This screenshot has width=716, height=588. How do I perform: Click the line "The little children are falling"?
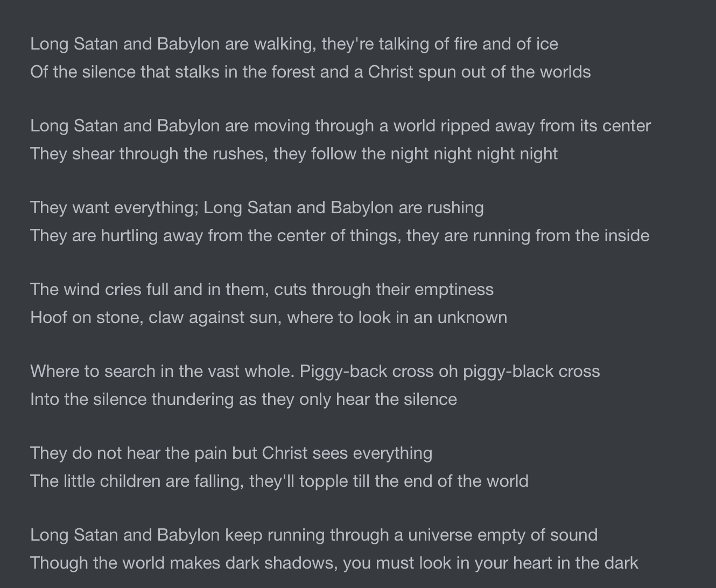(x=279, y=481)
